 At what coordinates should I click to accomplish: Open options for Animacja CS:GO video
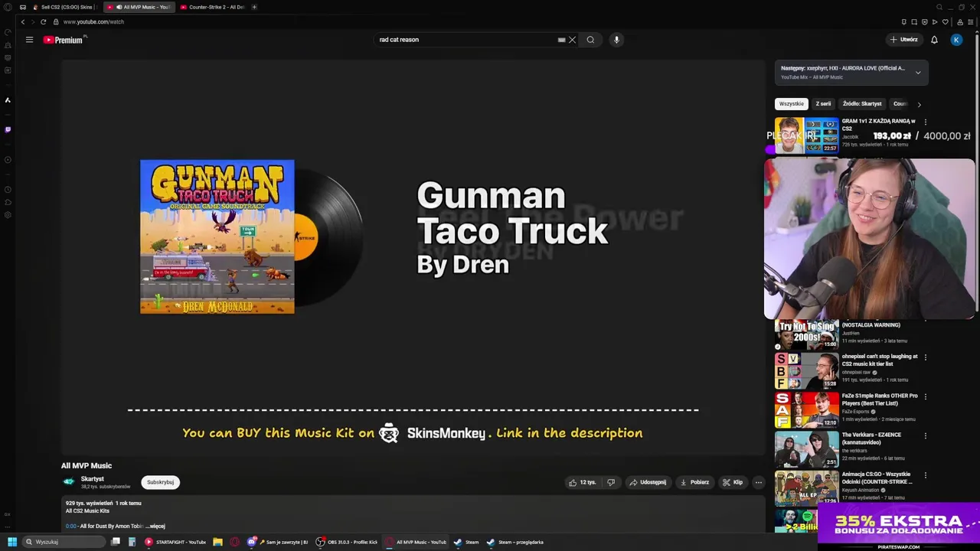pos(926,474)
